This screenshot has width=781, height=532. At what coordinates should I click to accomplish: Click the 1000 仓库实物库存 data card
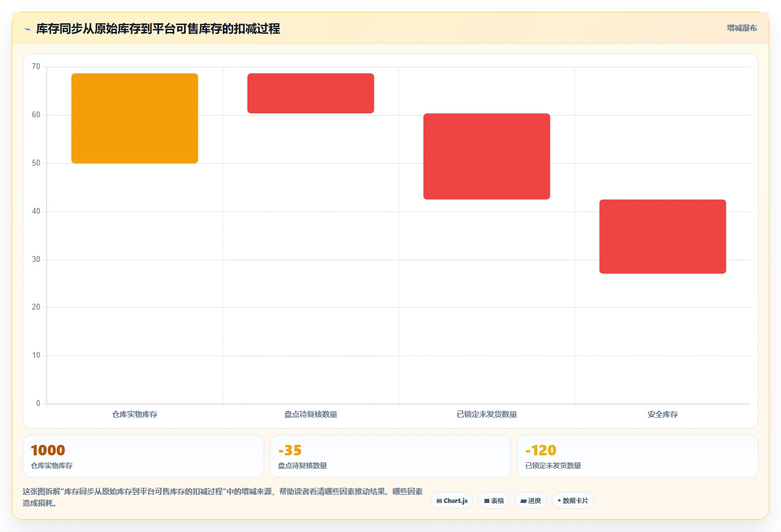(x=143, y=456)
